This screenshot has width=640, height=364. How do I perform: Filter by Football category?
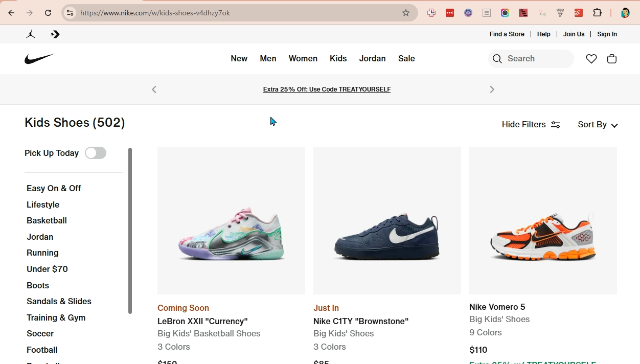[42, 350]
